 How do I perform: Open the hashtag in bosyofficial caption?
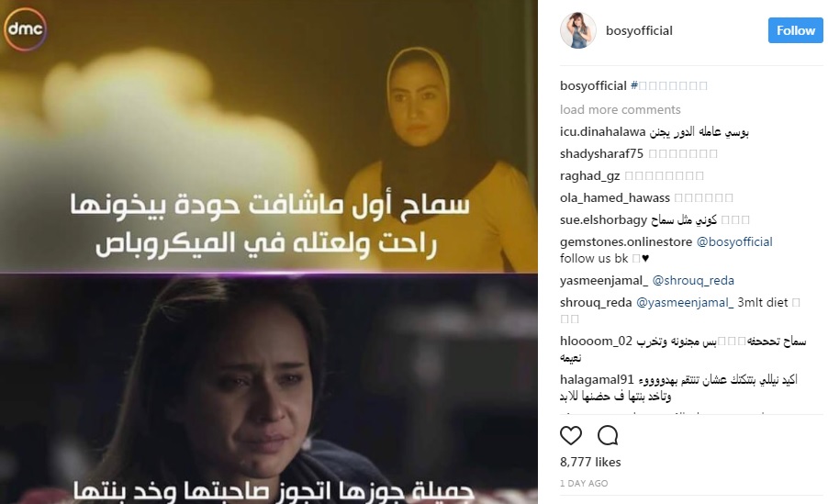(x=668, y=85)
